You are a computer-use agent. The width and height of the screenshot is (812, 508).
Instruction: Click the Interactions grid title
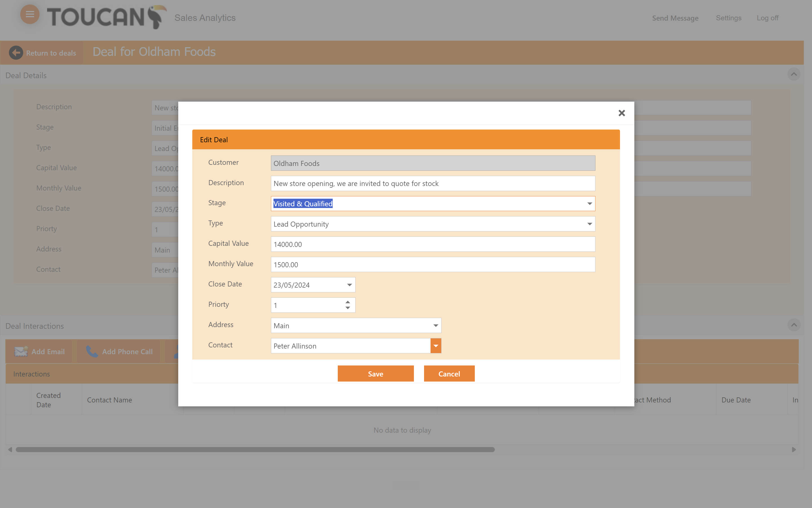[32, 374]
